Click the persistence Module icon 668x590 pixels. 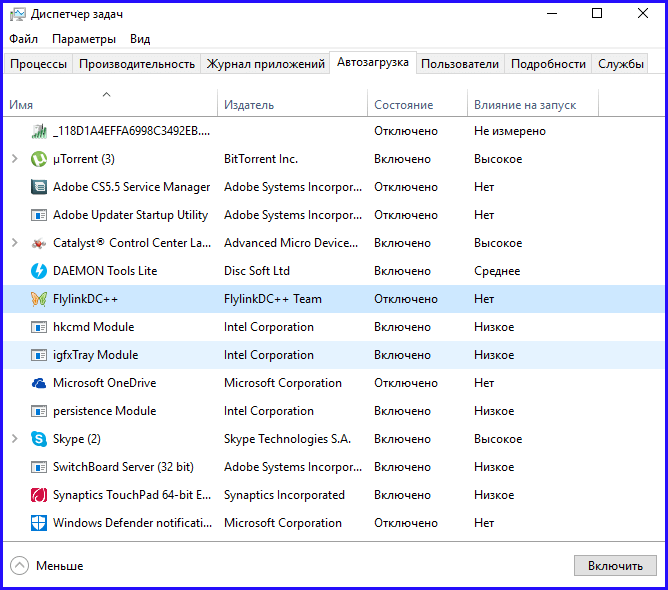[x=39, y=412]
